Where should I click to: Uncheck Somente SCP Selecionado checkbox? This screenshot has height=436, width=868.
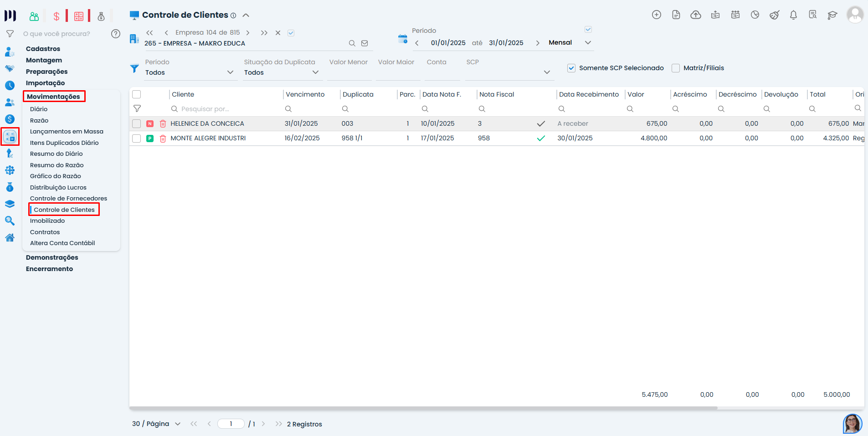(571, 68)
